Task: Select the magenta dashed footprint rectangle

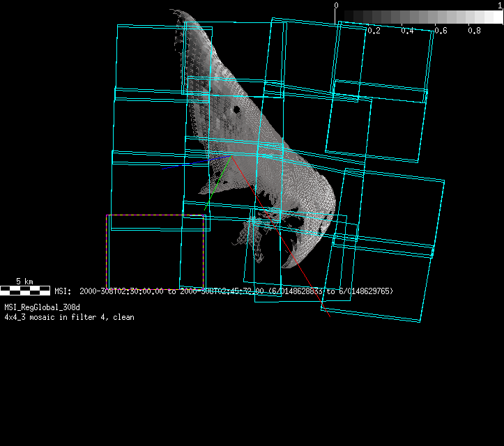Action: 107,251
